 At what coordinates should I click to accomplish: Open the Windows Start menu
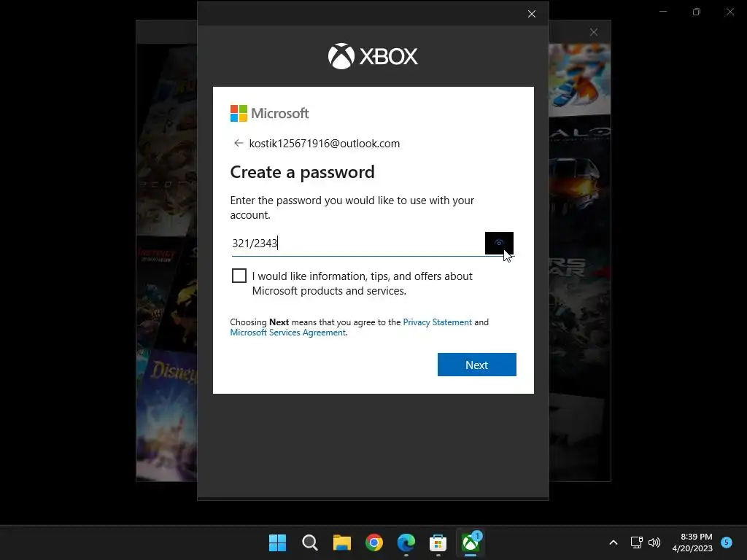click(x=278, y=542)
